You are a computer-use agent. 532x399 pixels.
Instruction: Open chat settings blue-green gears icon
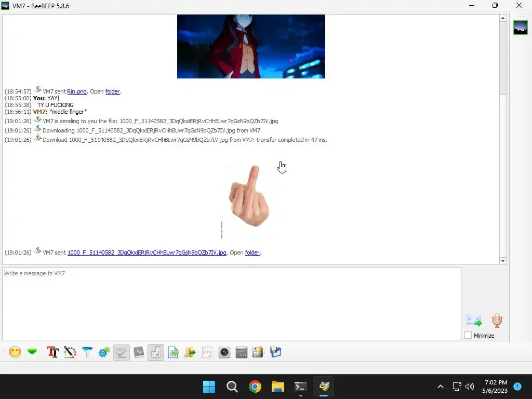click(104, 352)
